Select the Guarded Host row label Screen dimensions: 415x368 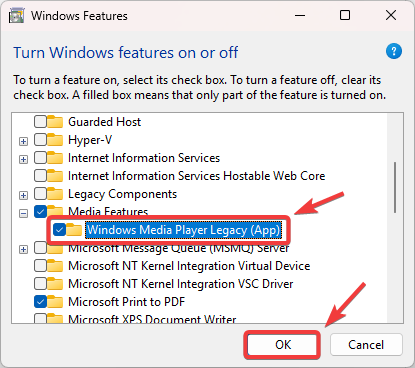105,122
